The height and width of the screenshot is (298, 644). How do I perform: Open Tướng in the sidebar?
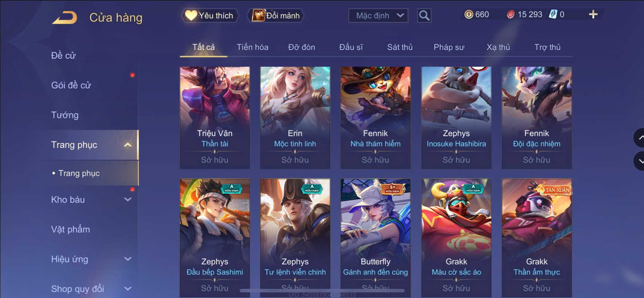pyautogui.click(x=65, y=115)
